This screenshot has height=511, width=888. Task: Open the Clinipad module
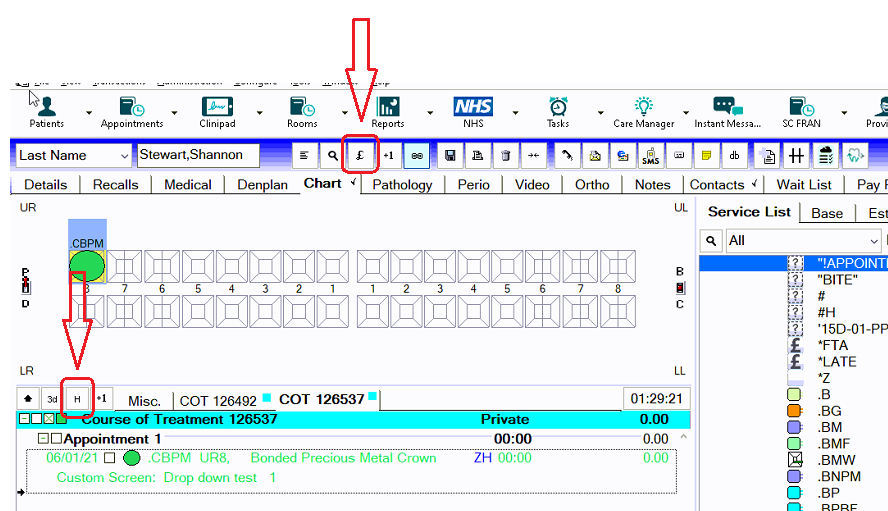(217, 110)
